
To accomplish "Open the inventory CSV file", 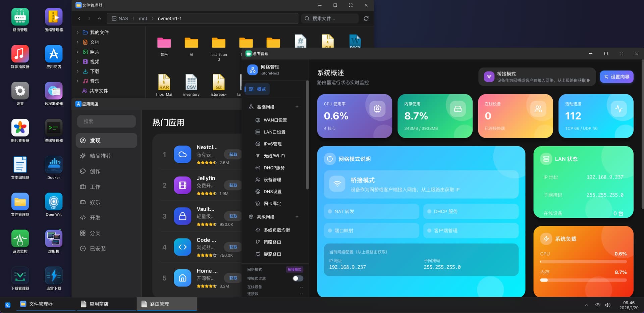I will pos(191,83).
